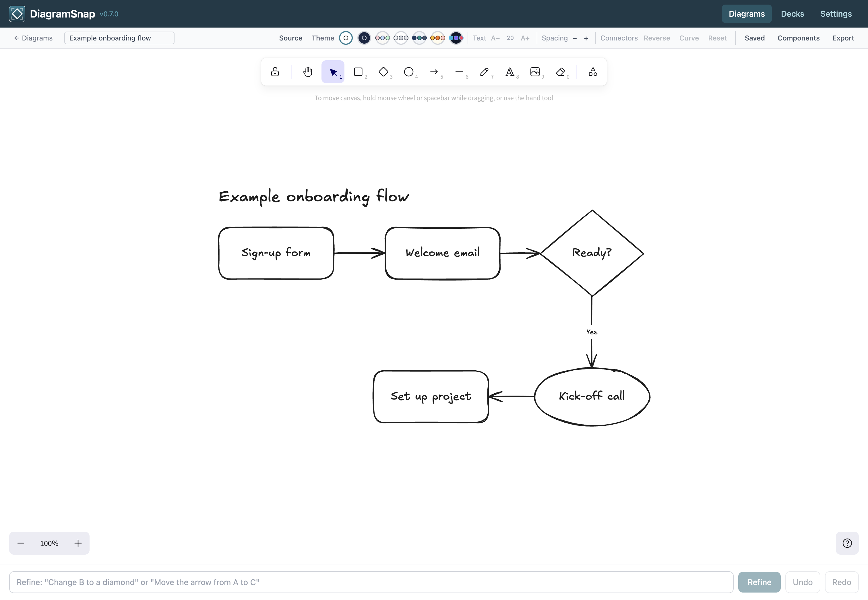This screenshot has width=868, height=600.
Task: Decrease text size with A–
Action: click(x=495, y=38)
